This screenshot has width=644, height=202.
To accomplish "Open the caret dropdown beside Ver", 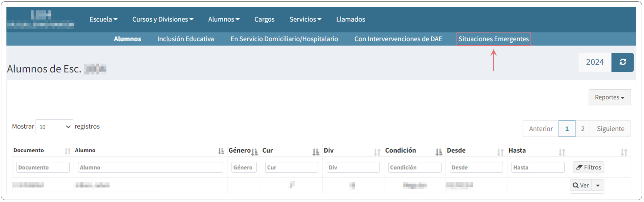I will (x=598, y=185).
